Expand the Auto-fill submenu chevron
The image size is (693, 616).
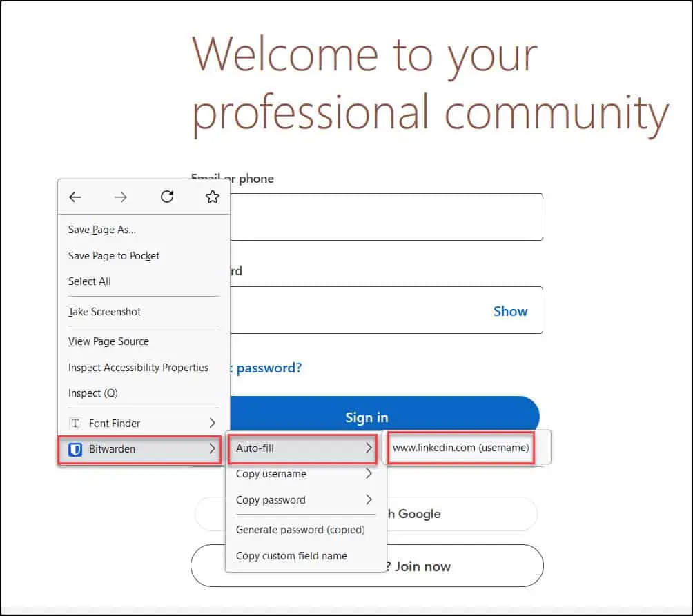point(369,448)
